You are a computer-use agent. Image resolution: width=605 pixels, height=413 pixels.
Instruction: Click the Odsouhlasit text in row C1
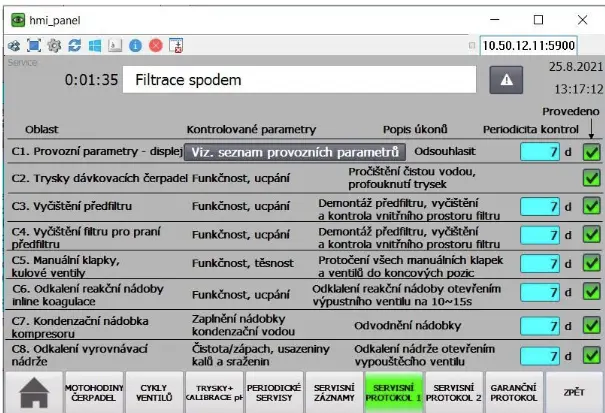[445, 151]
